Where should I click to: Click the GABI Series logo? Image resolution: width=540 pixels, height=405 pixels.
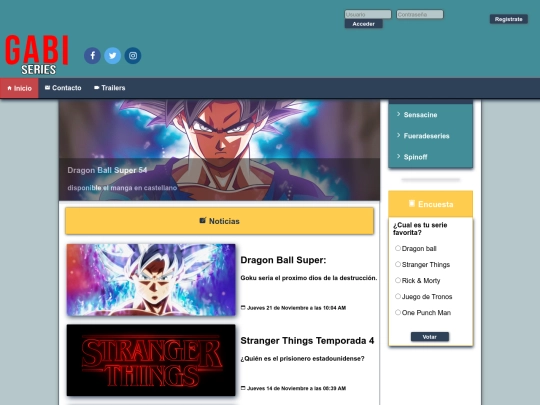[x=37, y=54]
